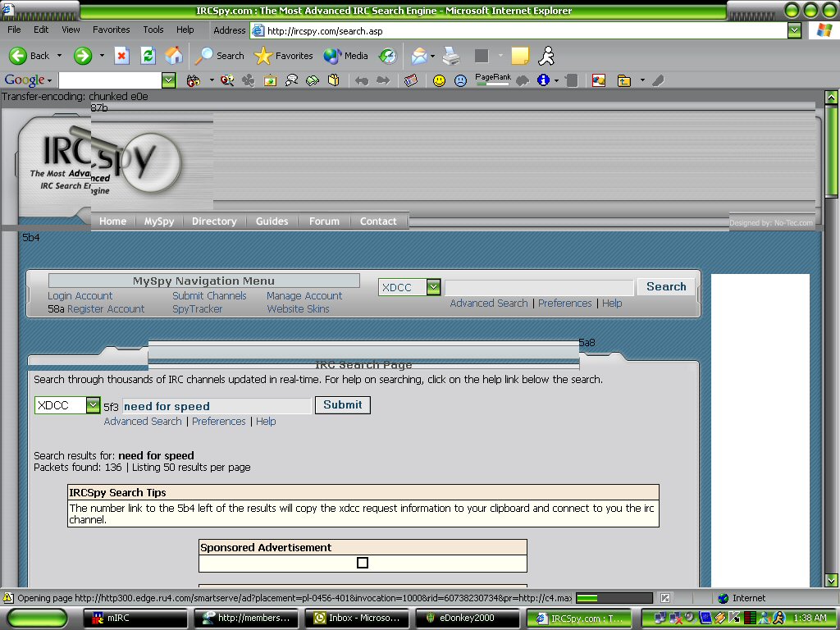
Task: Click into the need for speed search field
Action: [217, 406]
